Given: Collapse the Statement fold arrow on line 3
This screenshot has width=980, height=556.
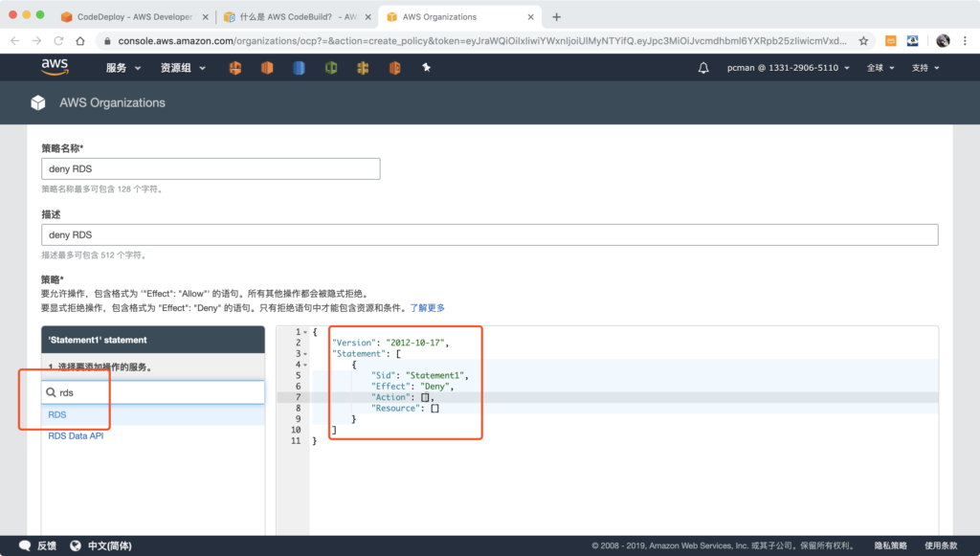Looking at the screenshot, I should click(305, 354).
